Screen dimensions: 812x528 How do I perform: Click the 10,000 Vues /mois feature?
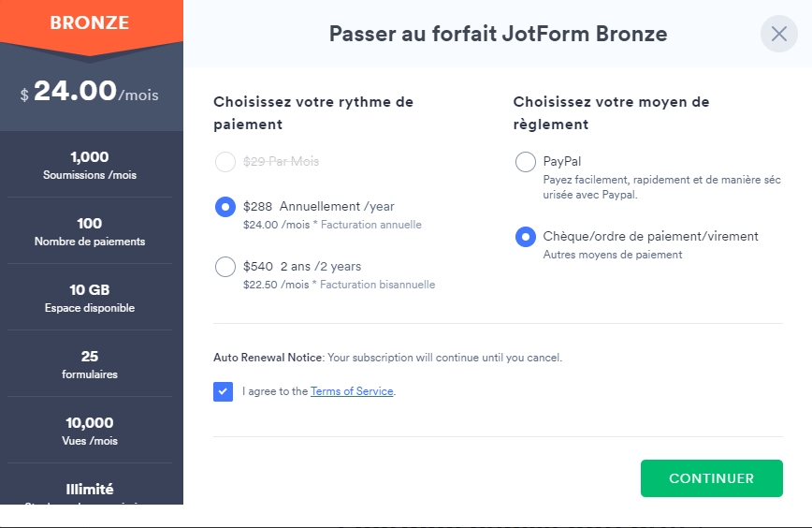90,431
